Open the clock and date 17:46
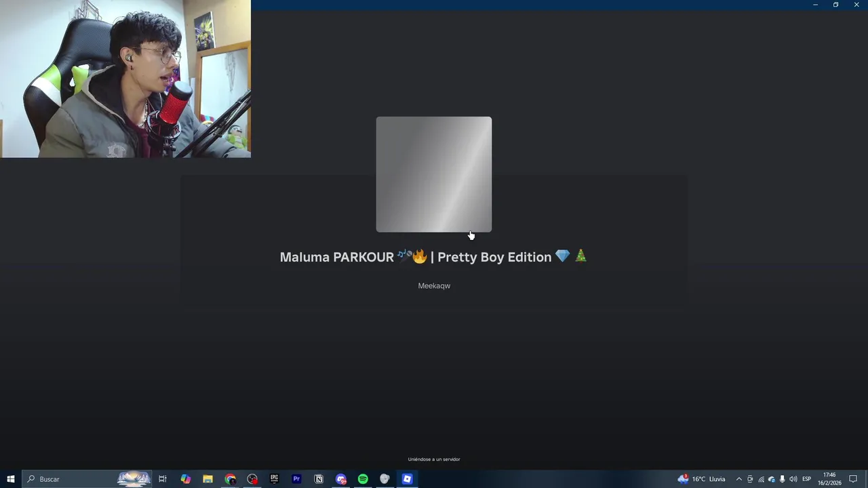868x488 pixels. pos(829,479)
